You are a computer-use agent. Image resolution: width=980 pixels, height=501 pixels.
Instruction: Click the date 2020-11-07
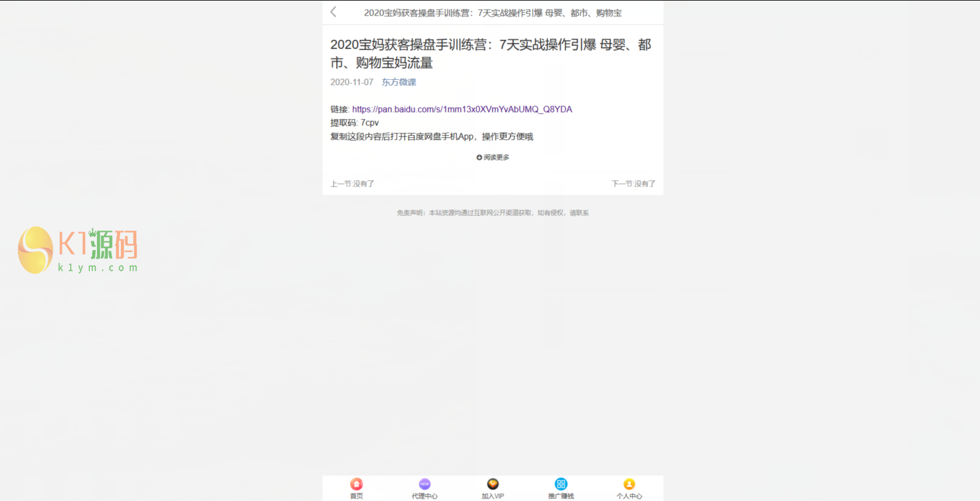click(x=352, y=82)
